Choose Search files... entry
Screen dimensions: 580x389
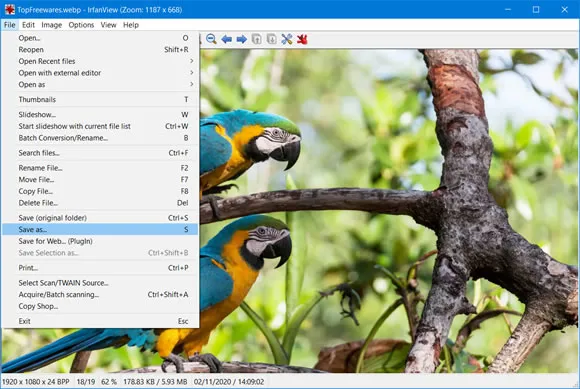tap(100, 153)
